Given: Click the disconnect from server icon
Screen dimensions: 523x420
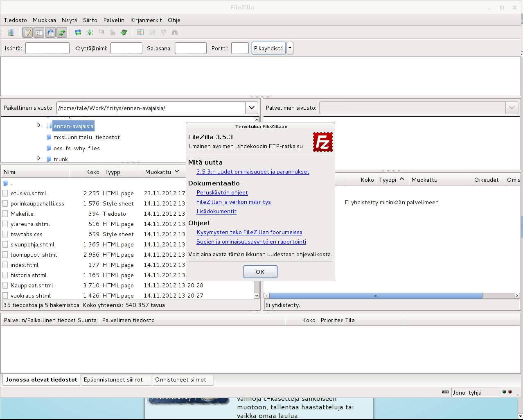Looking at the screenshot, I should tap(113, 32).
